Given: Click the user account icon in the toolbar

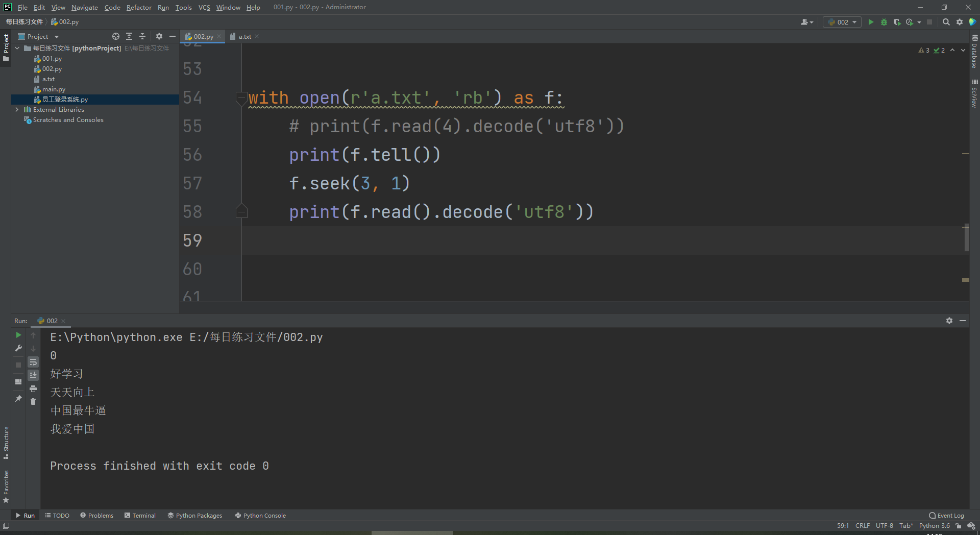Looking at the screenshot, I should click(806, 22).
